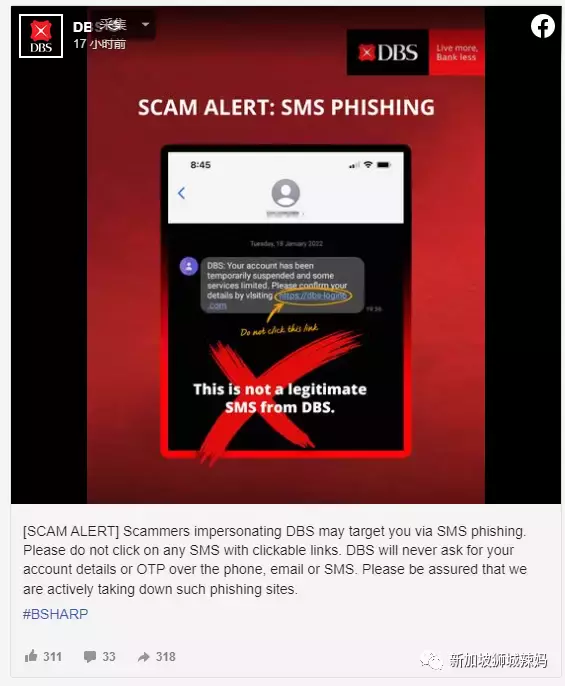Open the comments speech bubble icon

click(x=90, y=656)
